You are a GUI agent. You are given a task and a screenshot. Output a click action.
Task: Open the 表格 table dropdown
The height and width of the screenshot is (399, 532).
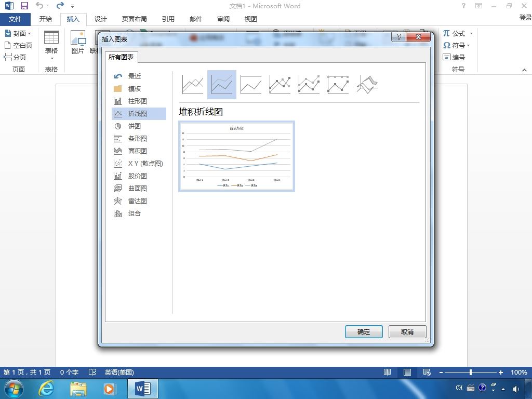point(51,46)
